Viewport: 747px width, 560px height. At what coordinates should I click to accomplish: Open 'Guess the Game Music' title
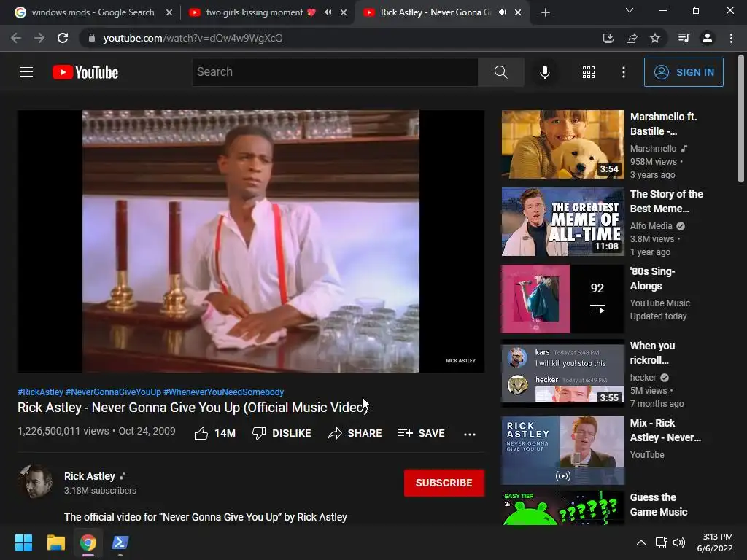click(x=659, y=505)
